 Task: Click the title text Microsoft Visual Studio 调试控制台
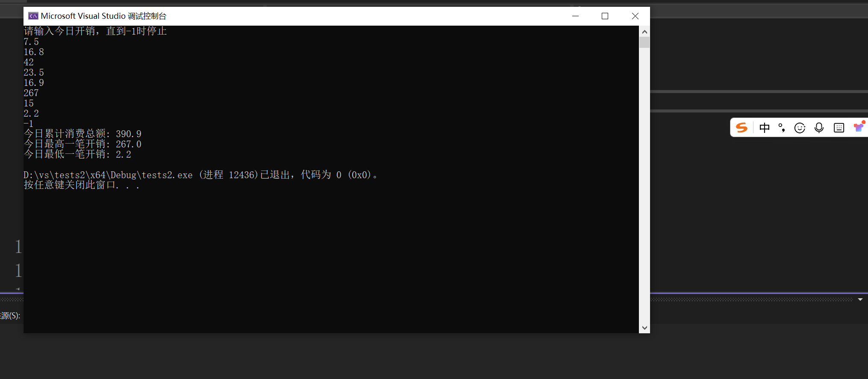pos(103,16)
